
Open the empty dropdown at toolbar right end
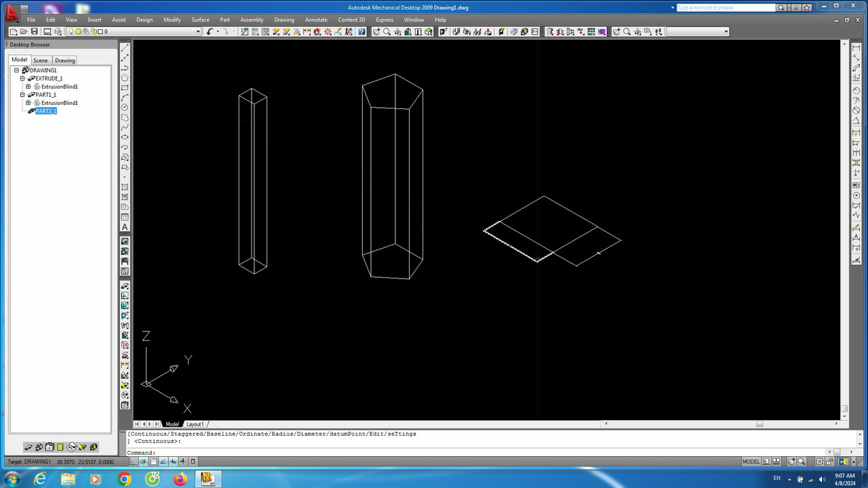(x=726, y=31)
